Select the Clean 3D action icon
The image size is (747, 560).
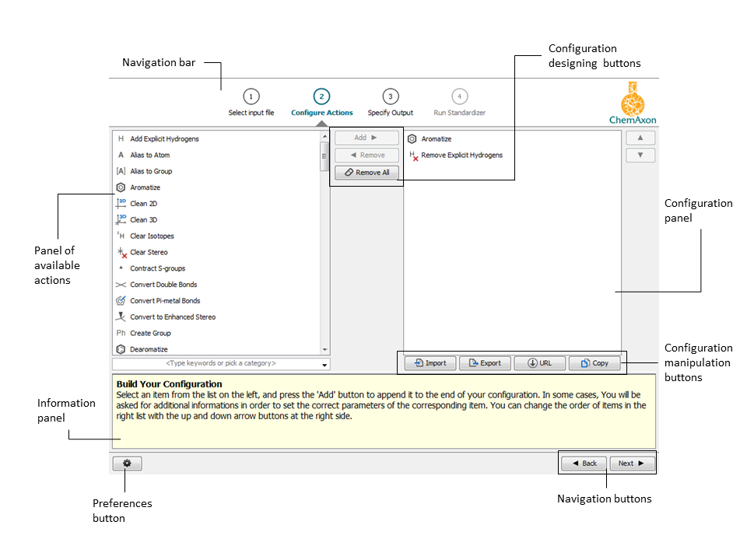click(121, 219)
